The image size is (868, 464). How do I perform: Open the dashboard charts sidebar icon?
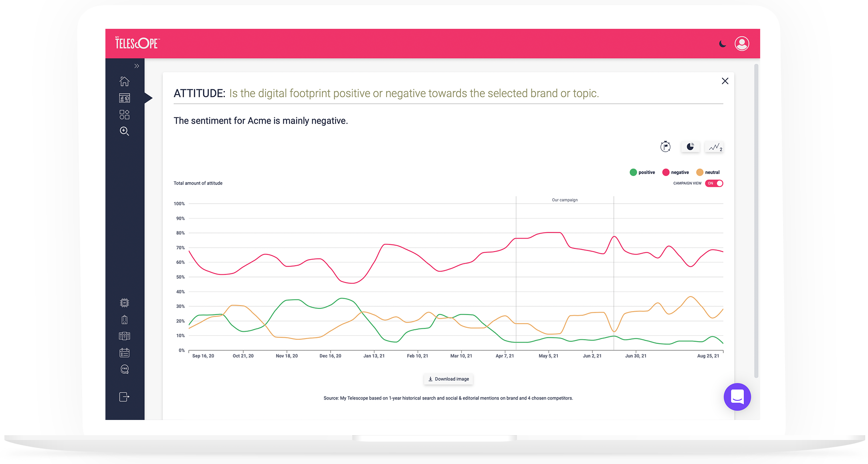coord(124,98)
